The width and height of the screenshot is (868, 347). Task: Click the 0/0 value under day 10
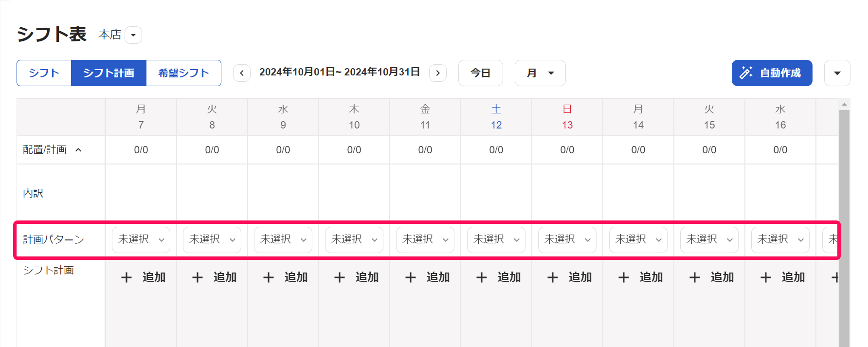click(x=354, y=150)
